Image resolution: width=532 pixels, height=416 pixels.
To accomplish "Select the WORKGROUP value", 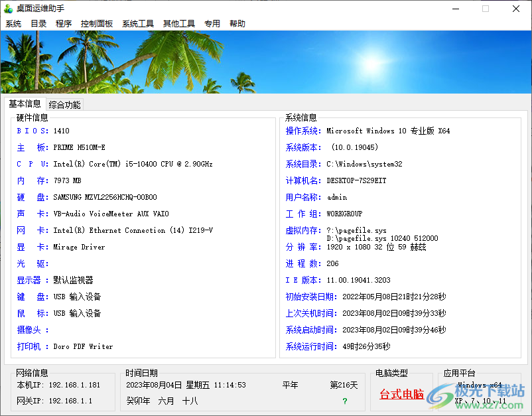I will tap(344, 214).
